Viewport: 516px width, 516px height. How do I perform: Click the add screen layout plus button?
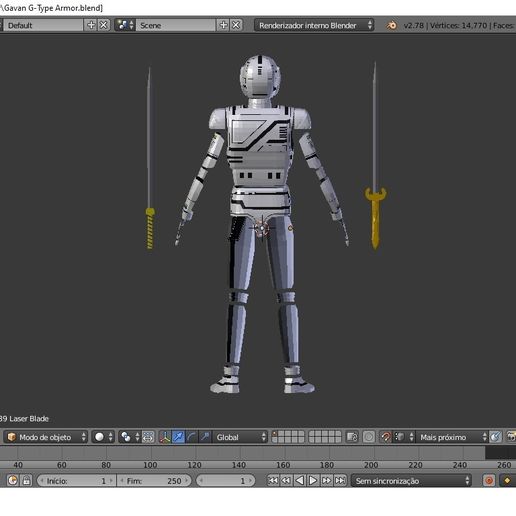click(91, 25)
